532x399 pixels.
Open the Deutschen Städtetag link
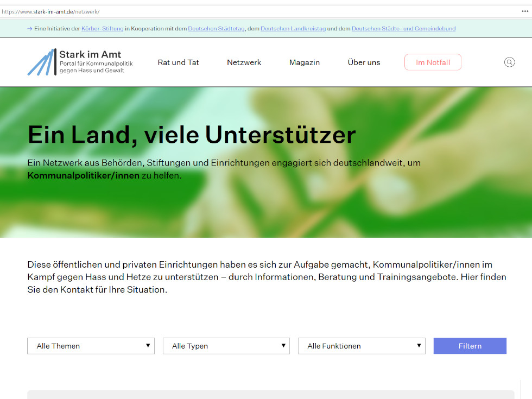click(216, 29)
